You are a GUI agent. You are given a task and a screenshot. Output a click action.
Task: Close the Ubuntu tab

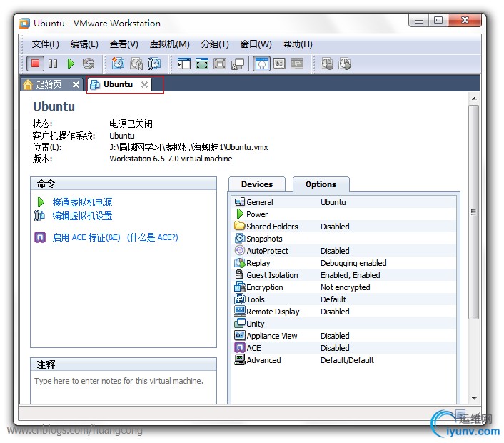point(145,84)
